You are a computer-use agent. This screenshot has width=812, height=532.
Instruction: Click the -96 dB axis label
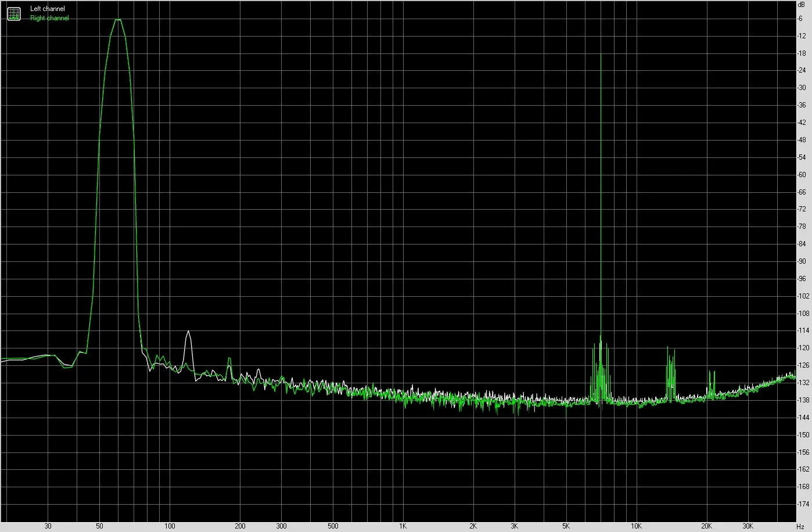coord(802,279)
